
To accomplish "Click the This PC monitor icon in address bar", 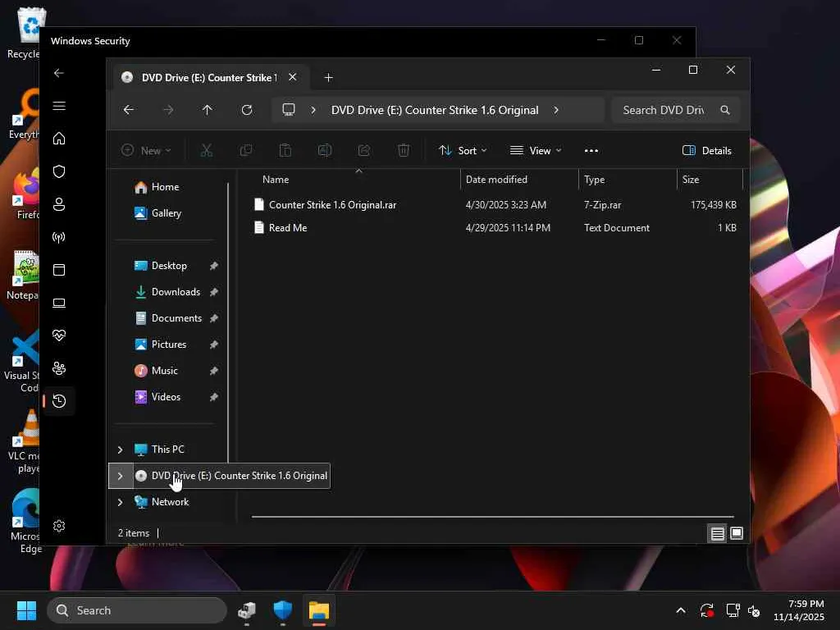I will tap(289, 110).
